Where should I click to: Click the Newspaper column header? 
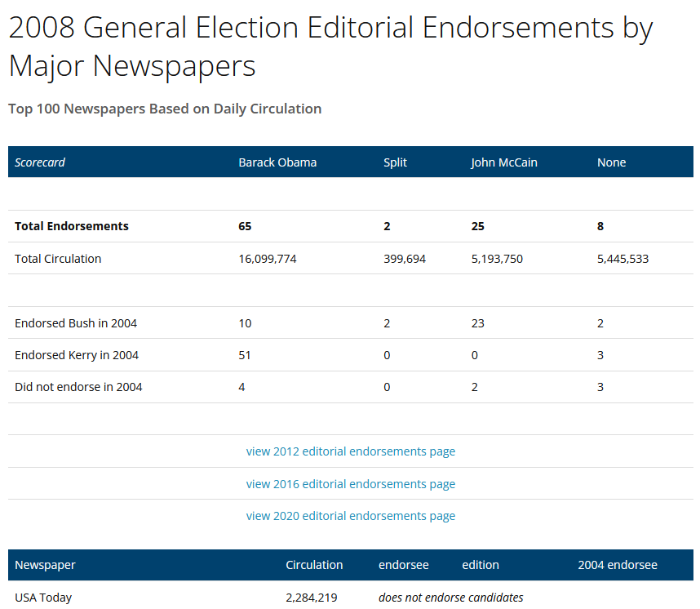(x=45, y=565)
